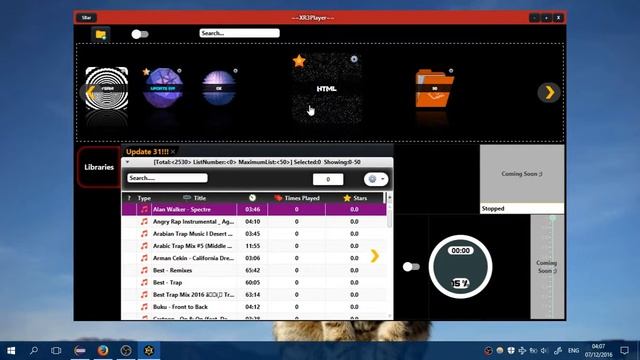
Task: Toggle the switch beside the top search box
Action: (140, 34)
